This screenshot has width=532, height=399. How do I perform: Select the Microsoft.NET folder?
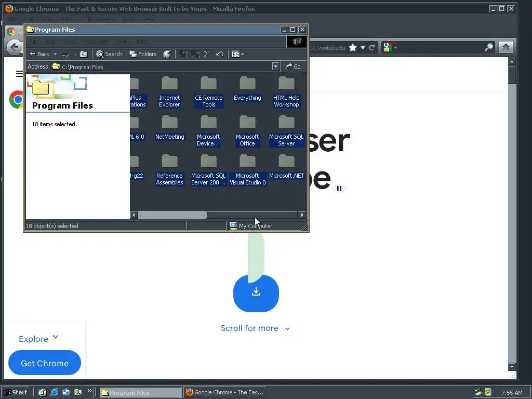click(286, 167)
